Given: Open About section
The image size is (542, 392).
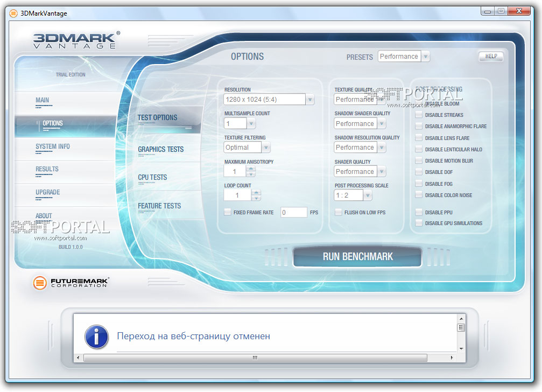Looking at the screenshot, I should coord(44,216).
